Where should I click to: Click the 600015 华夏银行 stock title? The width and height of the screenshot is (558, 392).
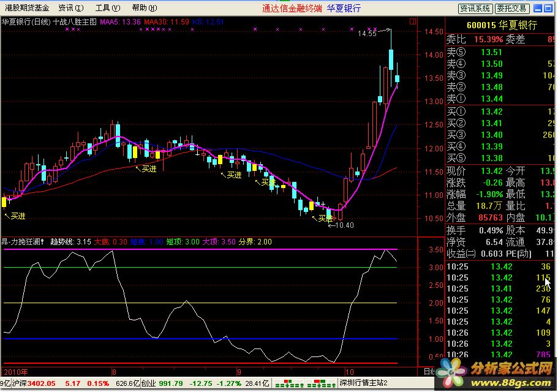tap(502, 25)
